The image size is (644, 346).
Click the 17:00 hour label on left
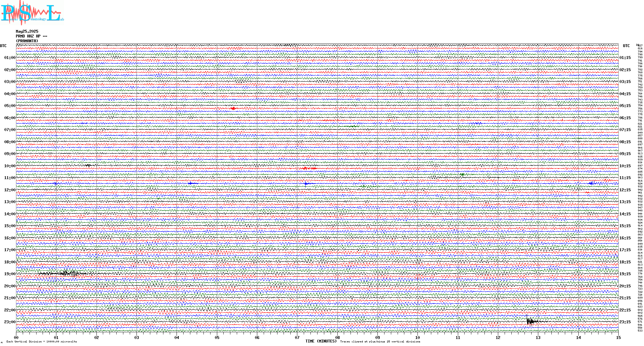point(10,250)
